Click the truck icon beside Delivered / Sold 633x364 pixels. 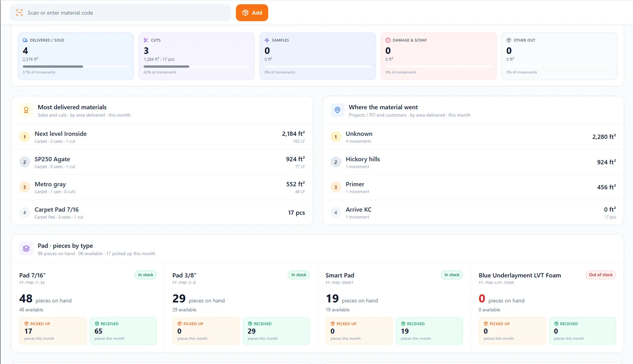(25, 40)
